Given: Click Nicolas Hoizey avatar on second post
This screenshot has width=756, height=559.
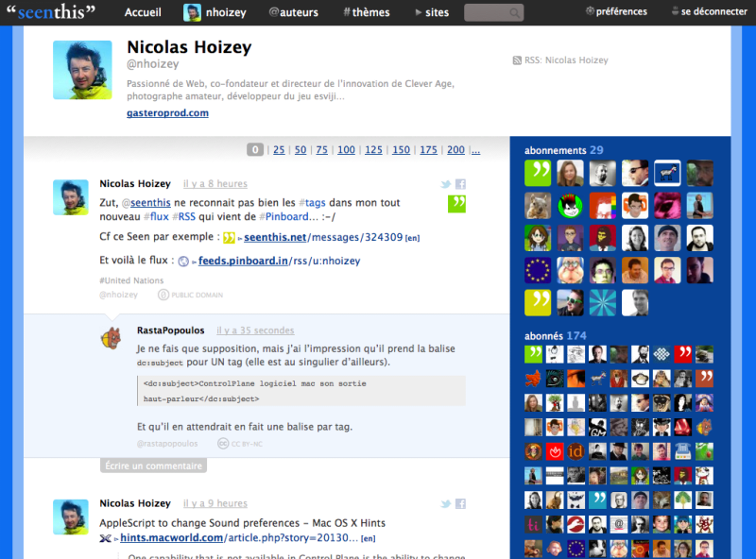Looking at the screenshot, I should coord(71,517).
